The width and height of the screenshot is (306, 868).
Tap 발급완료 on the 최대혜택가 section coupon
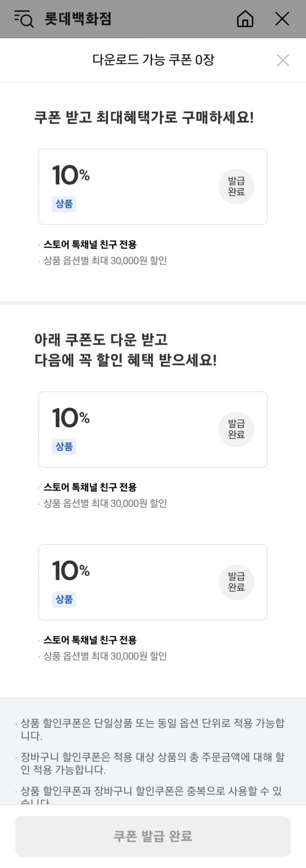click(236, 186)
